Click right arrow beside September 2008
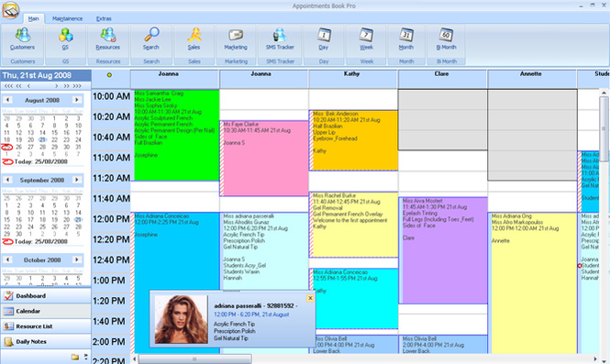The width and height of the screenshot is (610, 364). pyautogui.click(x=77, y=180)
